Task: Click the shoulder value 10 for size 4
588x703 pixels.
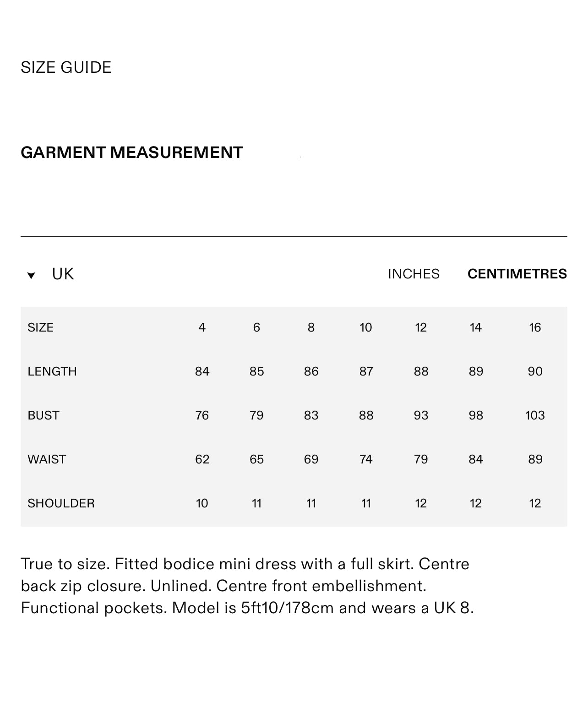Action: tap(202, 503)
